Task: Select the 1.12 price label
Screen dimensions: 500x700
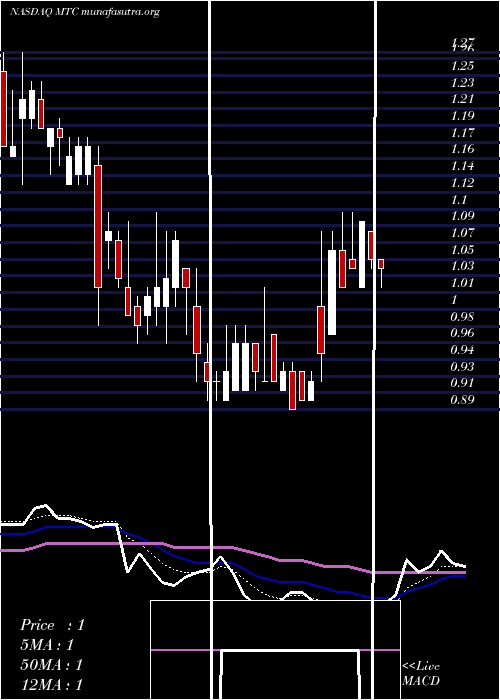Action: pyautogui.click(x=462, y=183)
